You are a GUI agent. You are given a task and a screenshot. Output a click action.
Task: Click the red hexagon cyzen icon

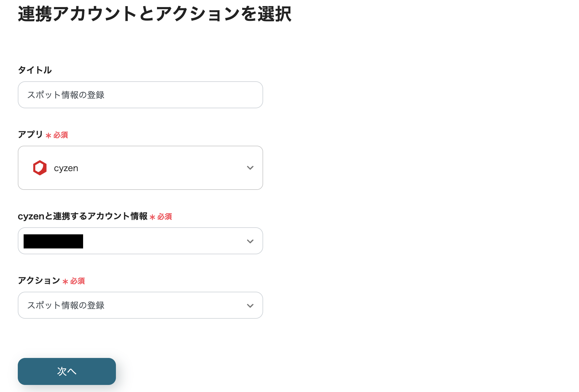click(x=40, y=167)
